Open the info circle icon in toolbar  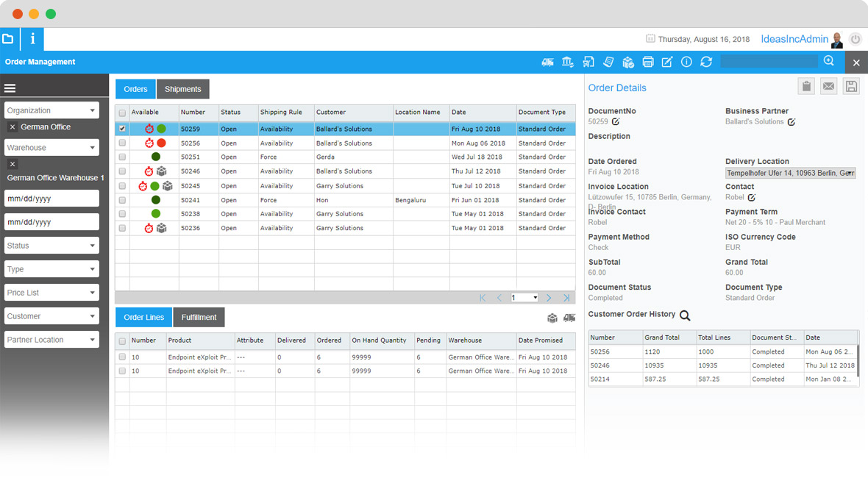coord(686,62)
